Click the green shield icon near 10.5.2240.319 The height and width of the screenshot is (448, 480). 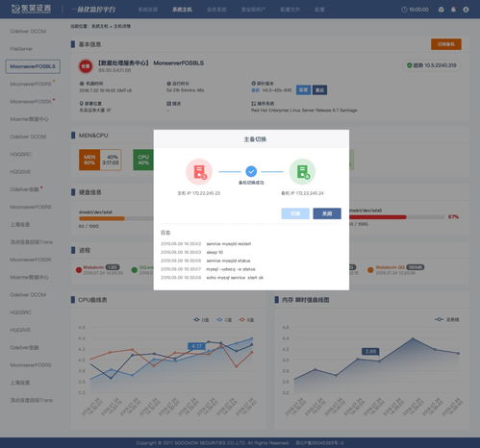409,65
